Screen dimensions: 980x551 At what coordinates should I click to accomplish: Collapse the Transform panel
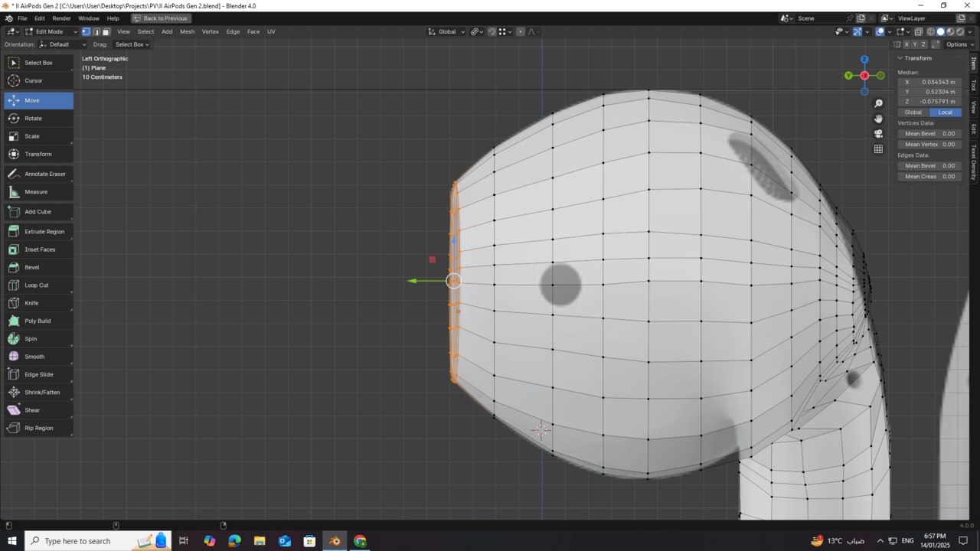(x=900, y=58)
